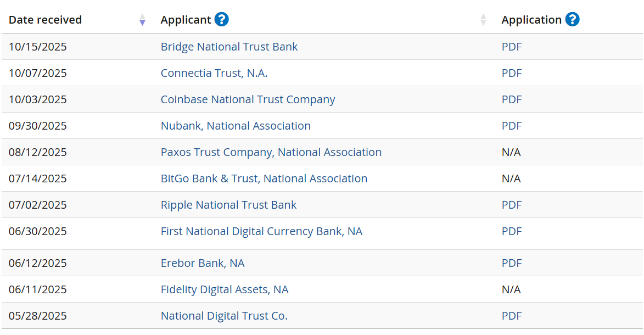The width and height of the screenshot is (644, 335).
Task: Sort table by Date received header
Action: pyautogui.click(x=45, y=20)
